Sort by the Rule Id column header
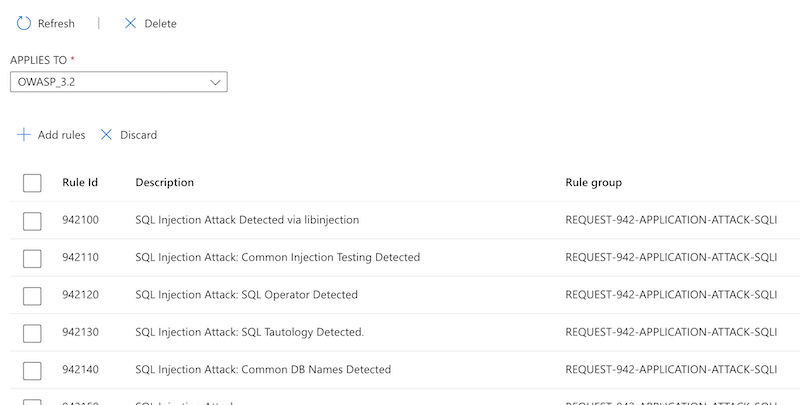Screen dimensions: 800x405 (80, 183)
